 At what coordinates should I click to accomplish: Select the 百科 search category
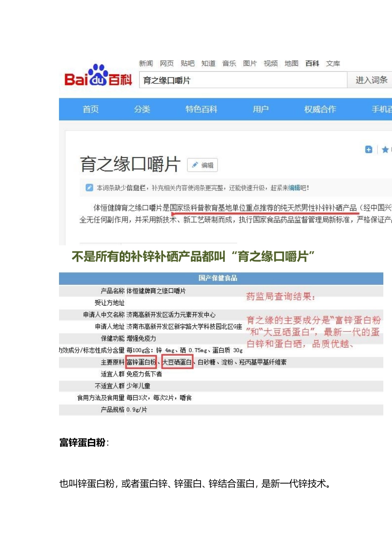[x=312, y=63]
